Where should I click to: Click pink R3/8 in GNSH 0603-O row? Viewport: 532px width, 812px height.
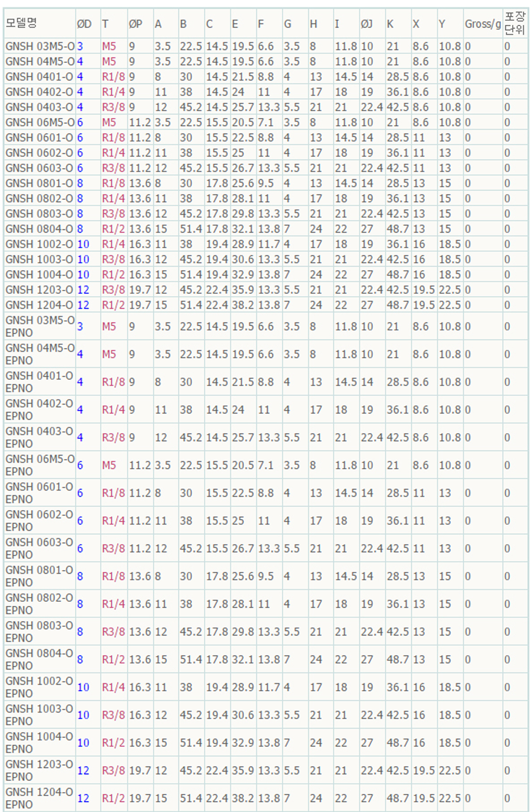[113, 168]
